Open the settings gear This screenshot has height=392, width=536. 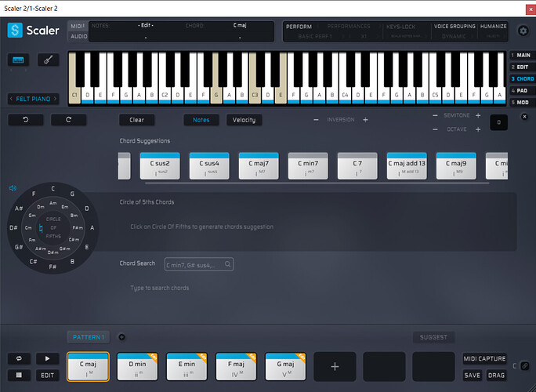pos(523,31)
